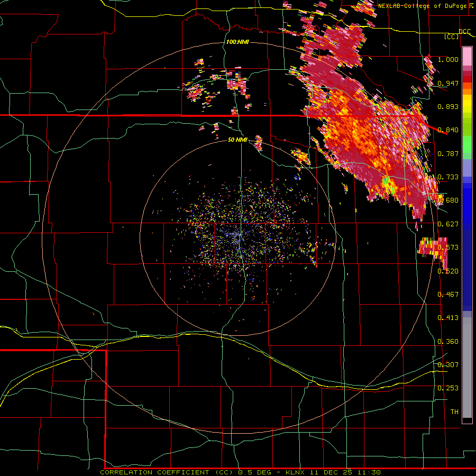Click the 50 NMI range ring label
The image size is (476, 476).
pos(237,140)
